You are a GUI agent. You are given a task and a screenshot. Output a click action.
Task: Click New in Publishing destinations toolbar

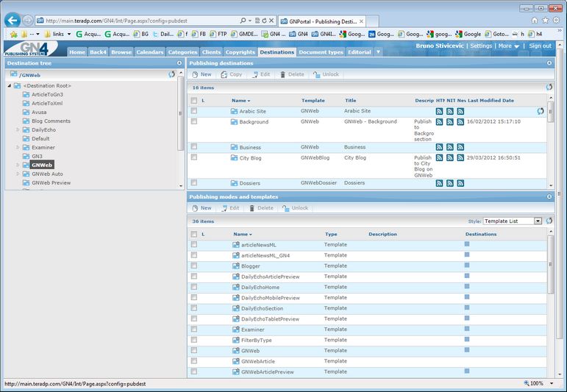click(x=202, y=74)
